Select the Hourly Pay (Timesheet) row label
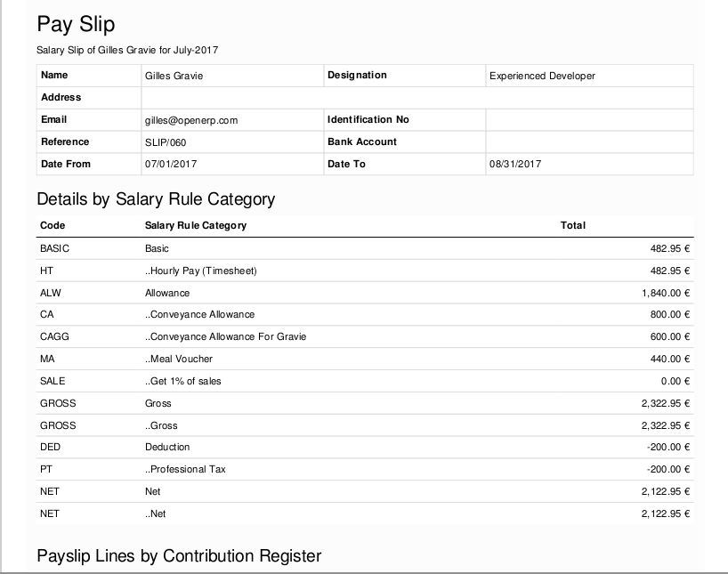Screen dimensions: 728x574 200,271
